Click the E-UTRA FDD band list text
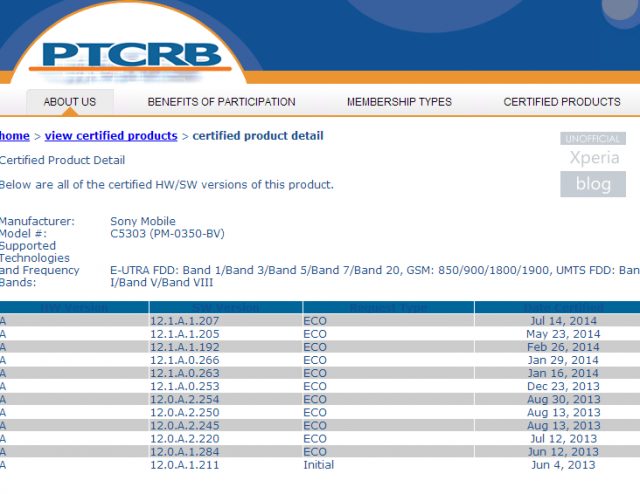Viewport: 640px width, 494px height. (375, 270)
